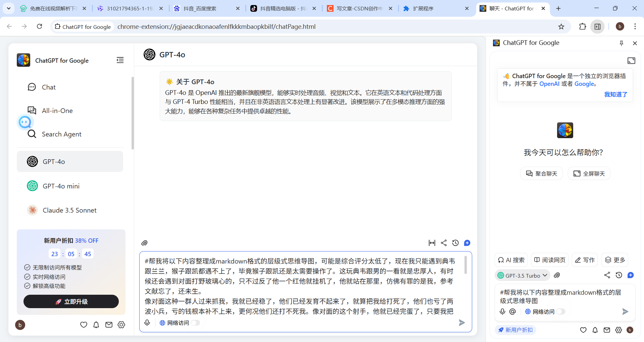Click the main input box scrollbar

click(465, 265)
